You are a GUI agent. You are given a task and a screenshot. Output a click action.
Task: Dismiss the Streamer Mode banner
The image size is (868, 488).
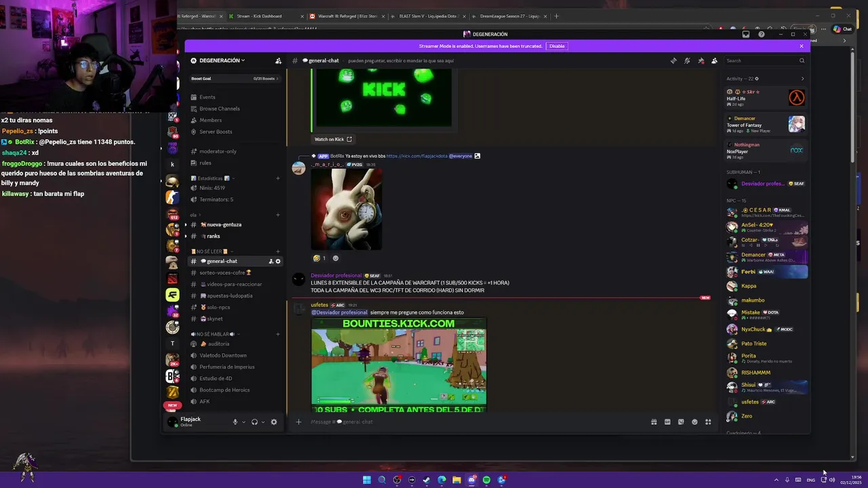pos(802,46)
